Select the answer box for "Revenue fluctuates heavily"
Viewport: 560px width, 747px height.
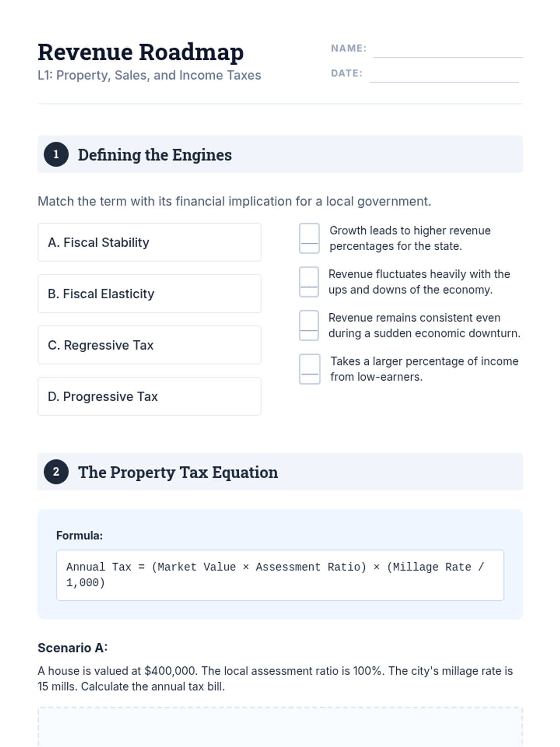[x=309, y=282]
